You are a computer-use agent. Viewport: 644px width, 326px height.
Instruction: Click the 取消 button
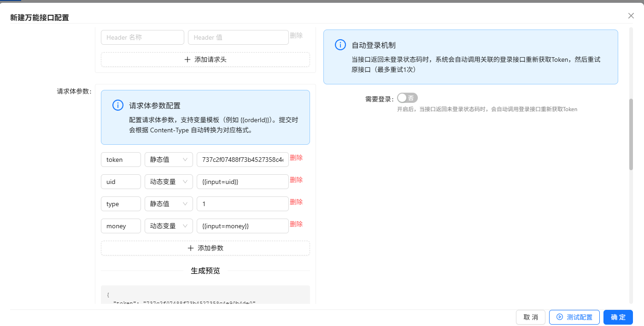pos(530,317)
